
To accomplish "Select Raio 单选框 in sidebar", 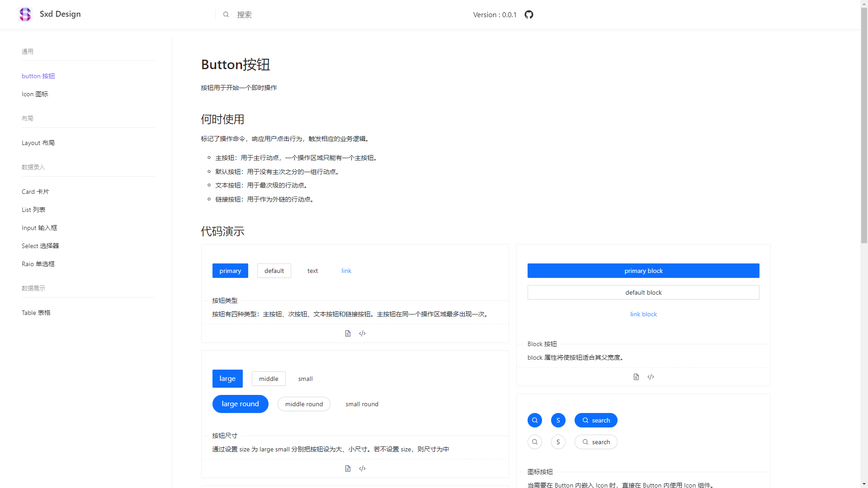I will pos(38,264).
